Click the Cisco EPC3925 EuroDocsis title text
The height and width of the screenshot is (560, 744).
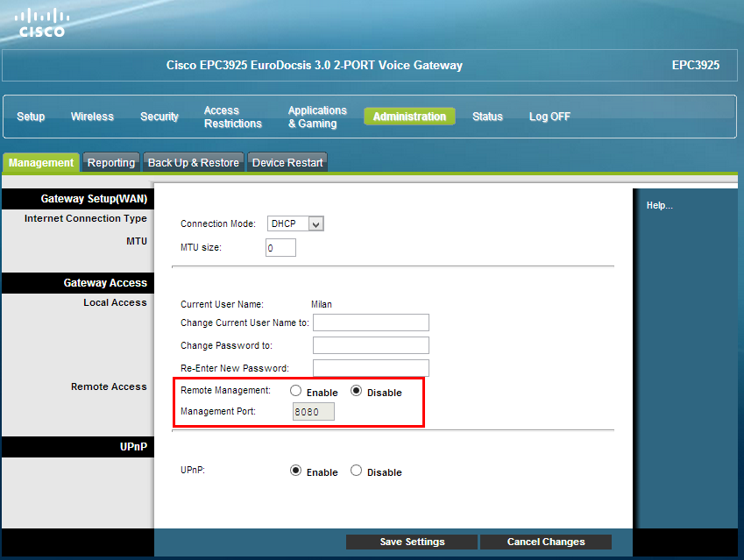pos(314,65)
